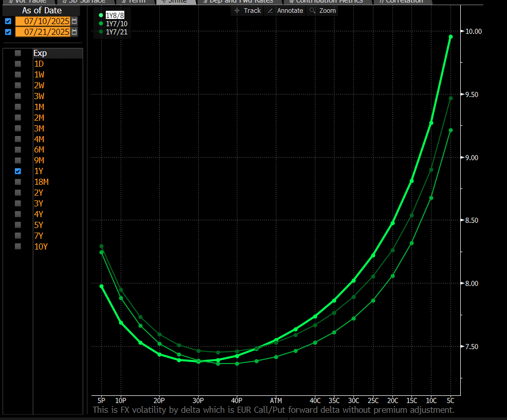The width and height of the screenshot is (507, 420).
Task: Click the 9M expiry label
Action: [x=39, y=160]
